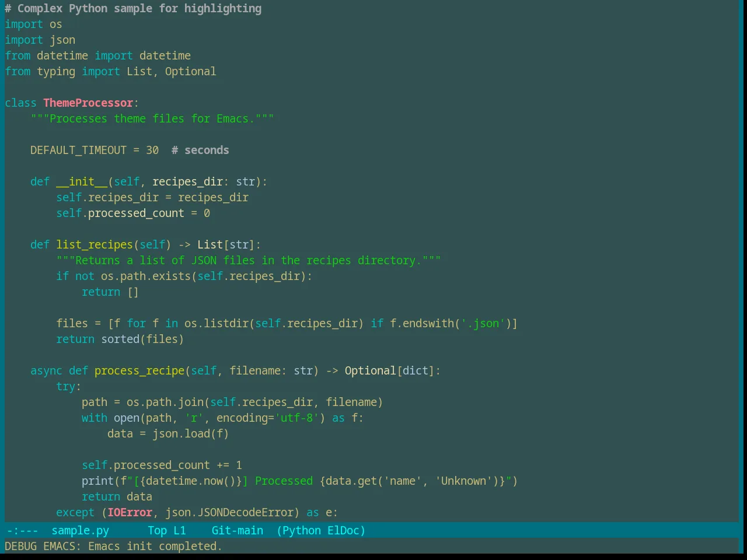This screenshot has width=747, height=560.
Task: Click the word Optional in typing import
Action: [x=190, y=71]
